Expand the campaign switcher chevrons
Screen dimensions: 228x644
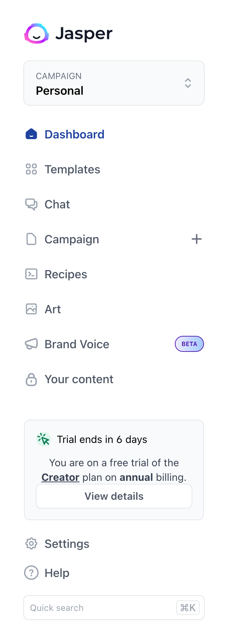coord(188,83)
